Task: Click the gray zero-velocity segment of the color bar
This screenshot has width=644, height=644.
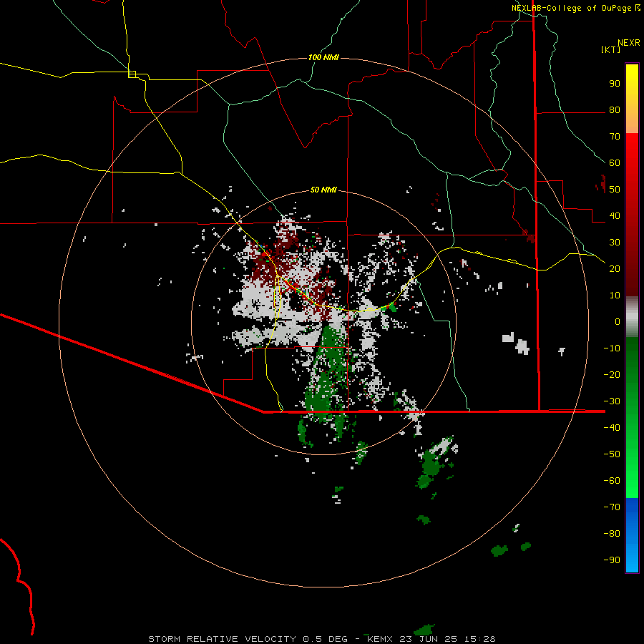Action: tap(632, 317)
